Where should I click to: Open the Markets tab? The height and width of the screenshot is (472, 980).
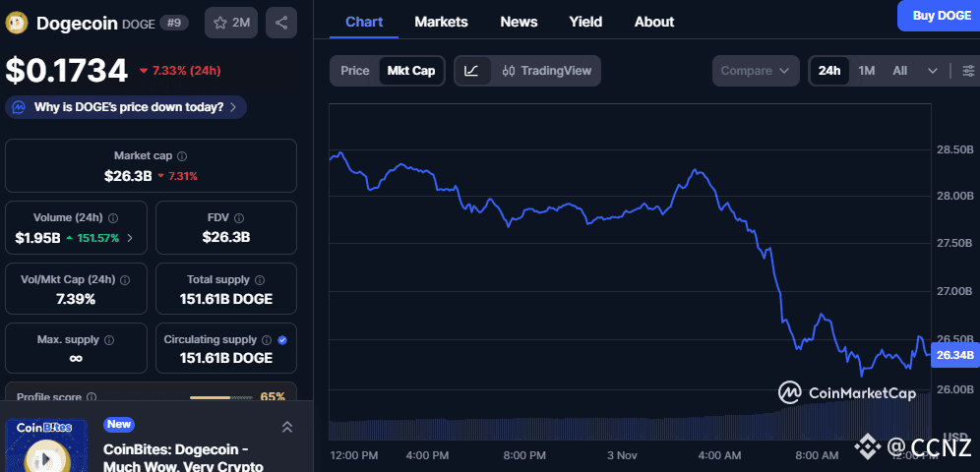click(441, 22)
